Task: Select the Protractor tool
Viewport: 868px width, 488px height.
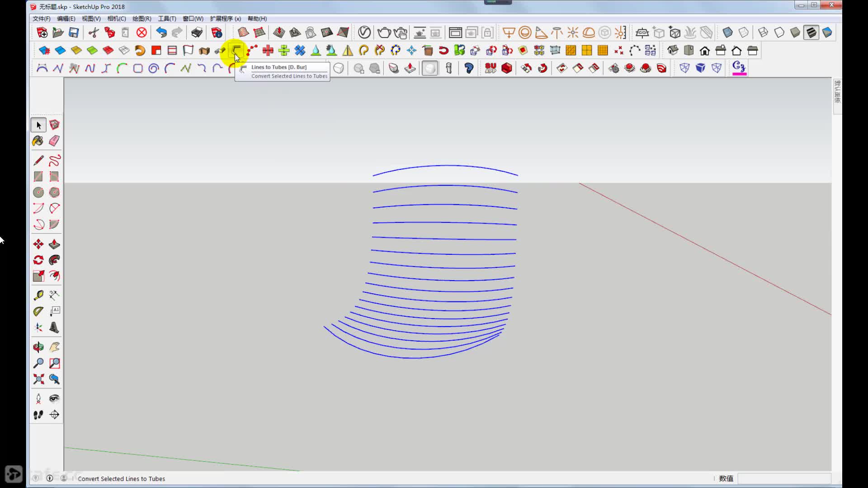Action: coord(38,311)
